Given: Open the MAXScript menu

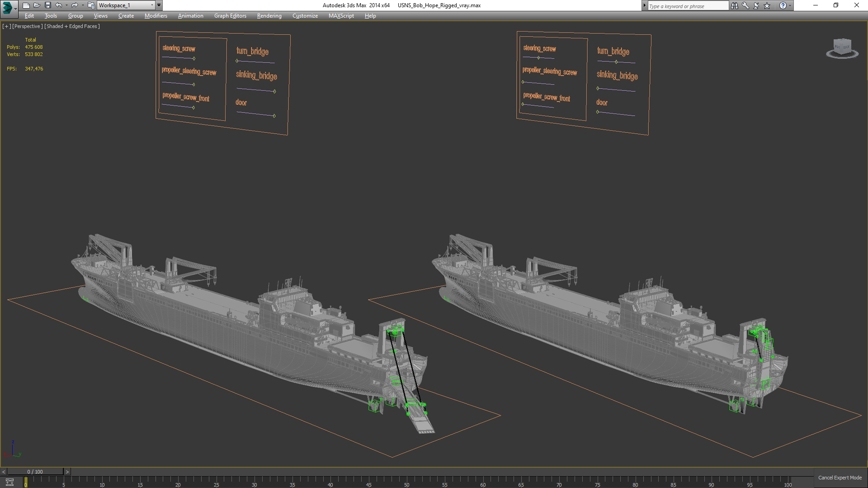Looking at the screenshot, I should tap(341, 16).
